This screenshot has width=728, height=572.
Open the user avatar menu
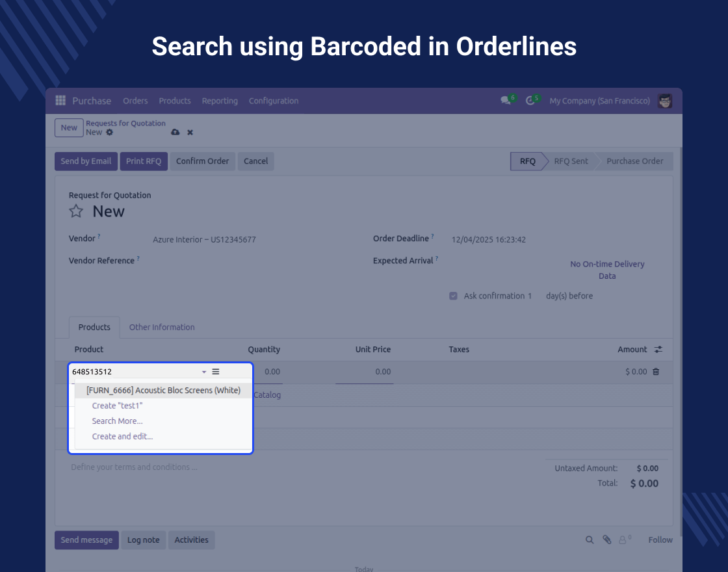coord(665,101)
